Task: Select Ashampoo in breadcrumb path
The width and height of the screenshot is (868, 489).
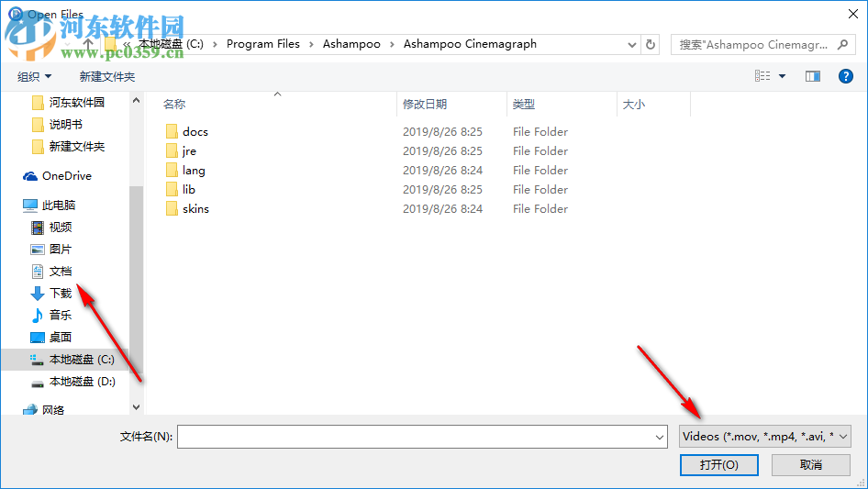Action: (351, 44)
